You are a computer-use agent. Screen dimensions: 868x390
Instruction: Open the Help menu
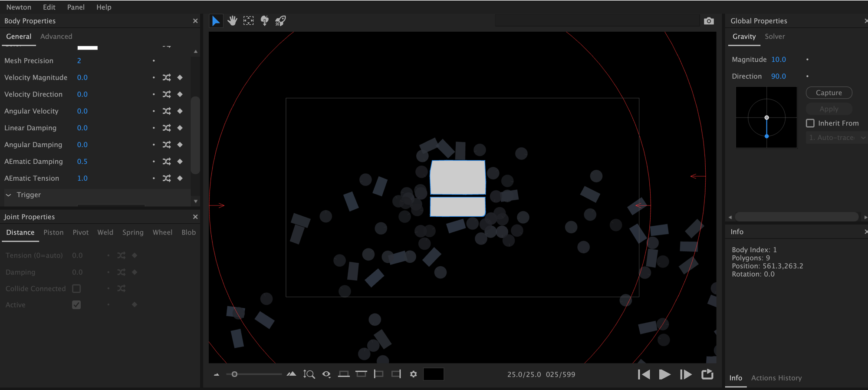[x=104, y=7]
